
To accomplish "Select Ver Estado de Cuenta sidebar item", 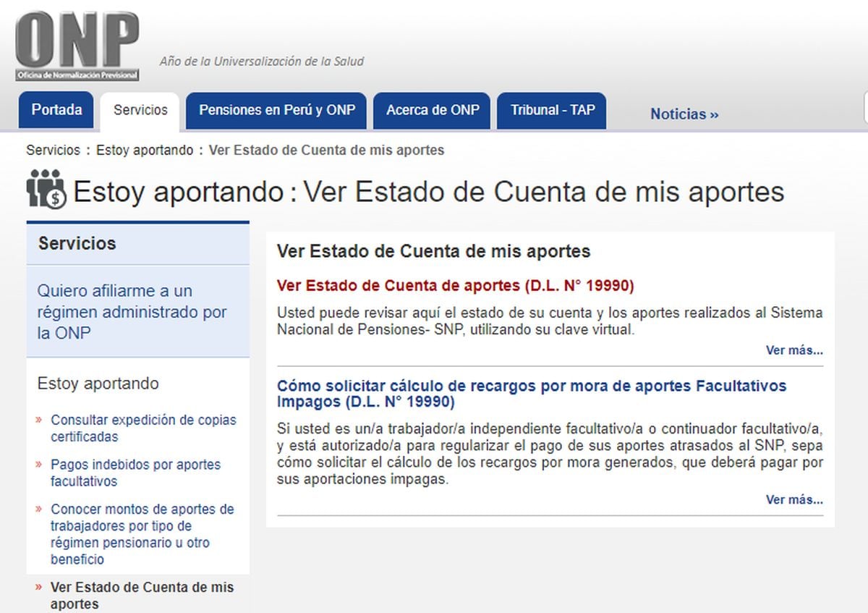I will click(142, 595).
